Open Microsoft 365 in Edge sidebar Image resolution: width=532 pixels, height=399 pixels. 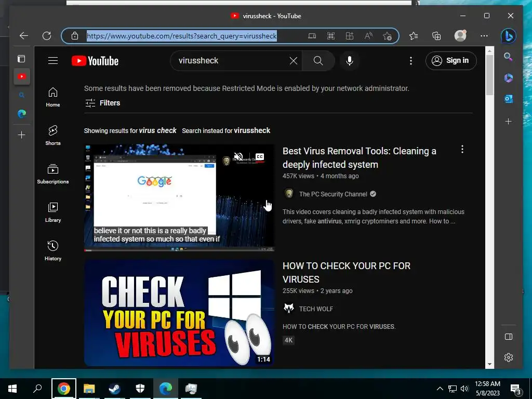click(508, 78)
